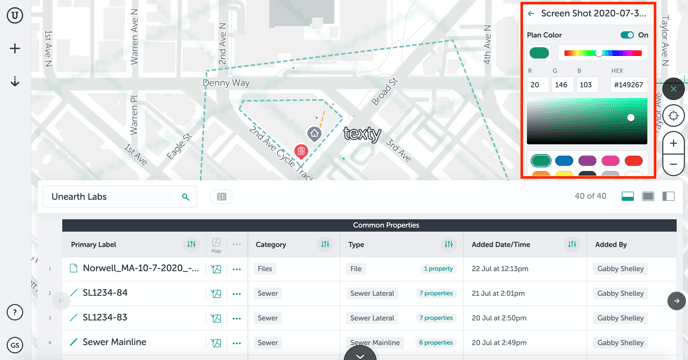The image size is (688, 360).
Task: Open the help question mark icon
Action: point(15,313)
